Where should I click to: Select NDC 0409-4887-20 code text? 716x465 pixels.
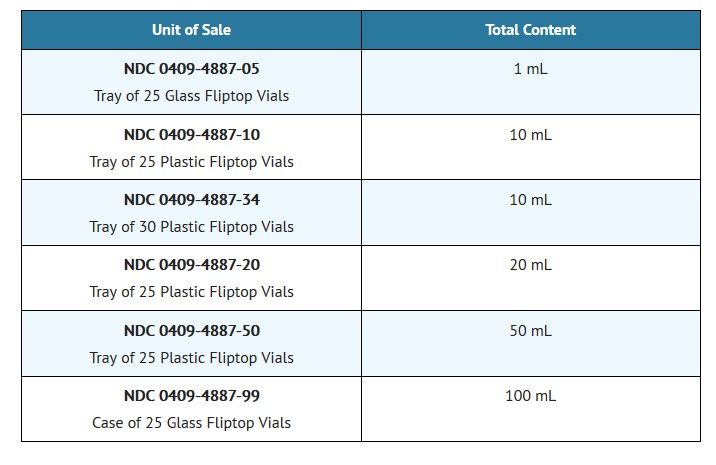pos(191,265)
